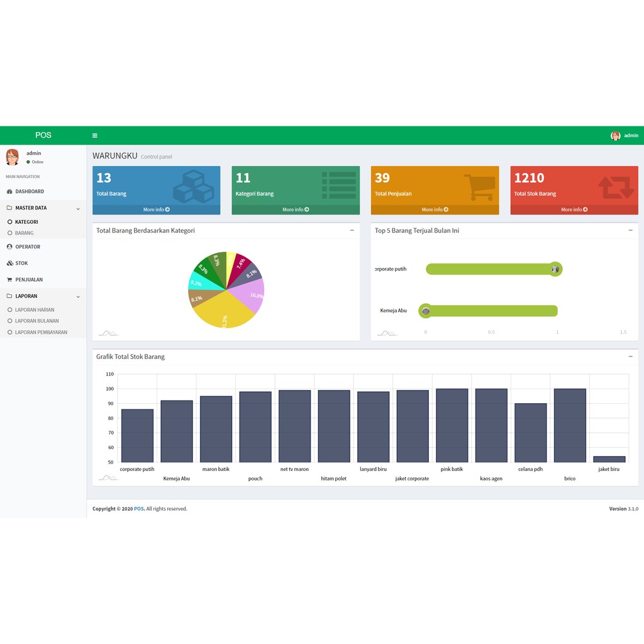
Task: Collapse the Total Barang Berdasarkan Kategori panel
Action: tap(352, 230)
